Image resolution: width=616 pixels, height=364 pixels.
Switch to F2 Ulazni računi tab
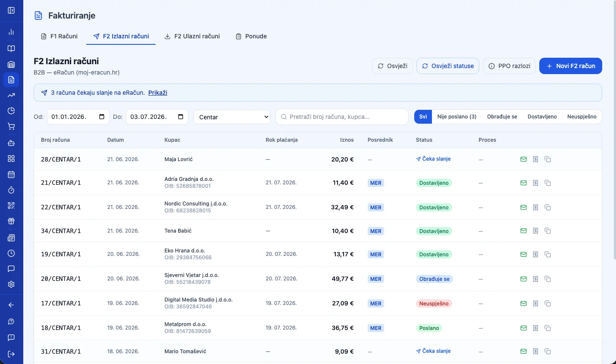[192, 36]
